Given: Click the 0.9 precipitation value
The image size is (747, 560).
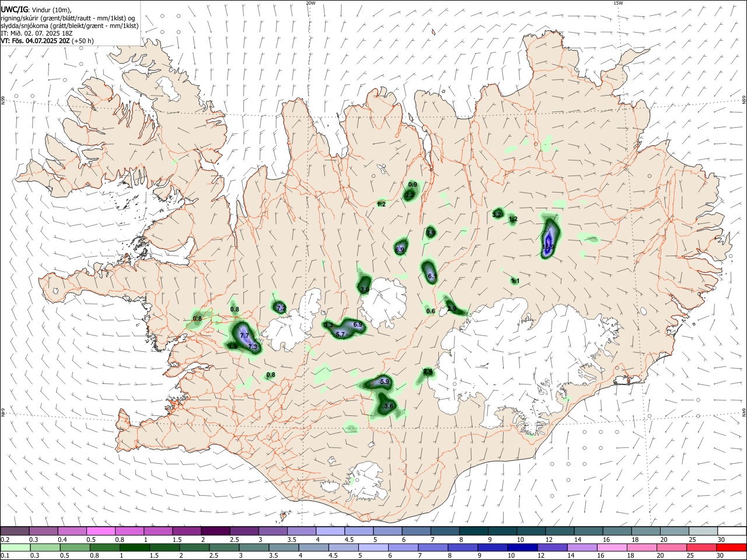Looking at the screenshot, I should [413, 184].
